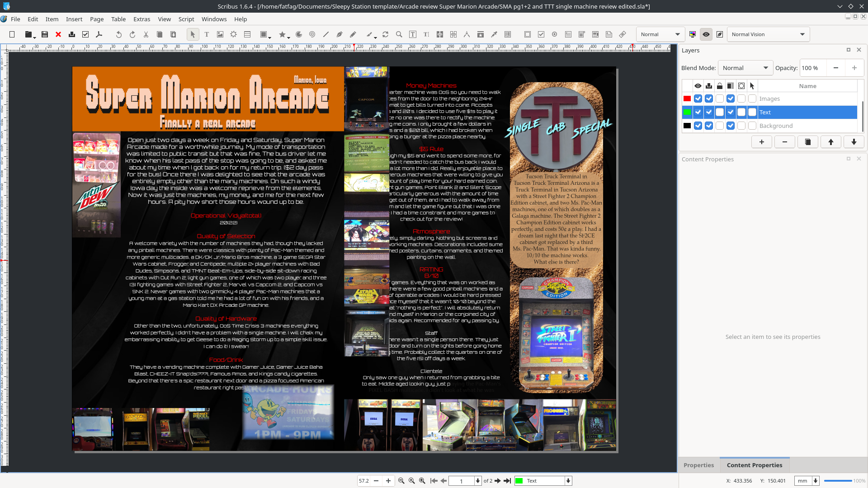Screen dimensions: 868x488
Task: Open the Extras menu
Action: point(142,19)
